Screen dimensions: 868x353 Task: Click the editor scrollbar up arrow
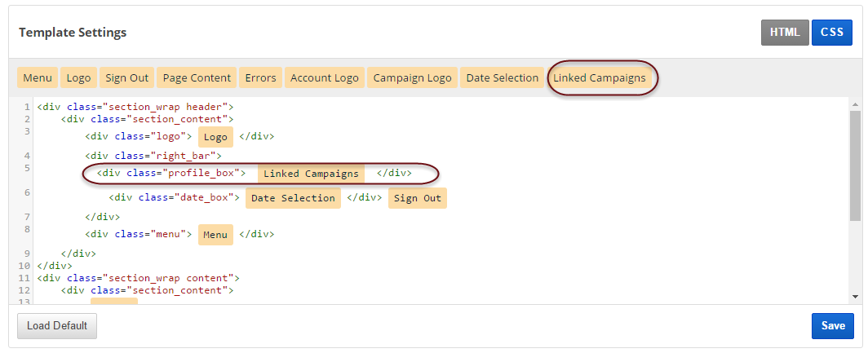855,105
